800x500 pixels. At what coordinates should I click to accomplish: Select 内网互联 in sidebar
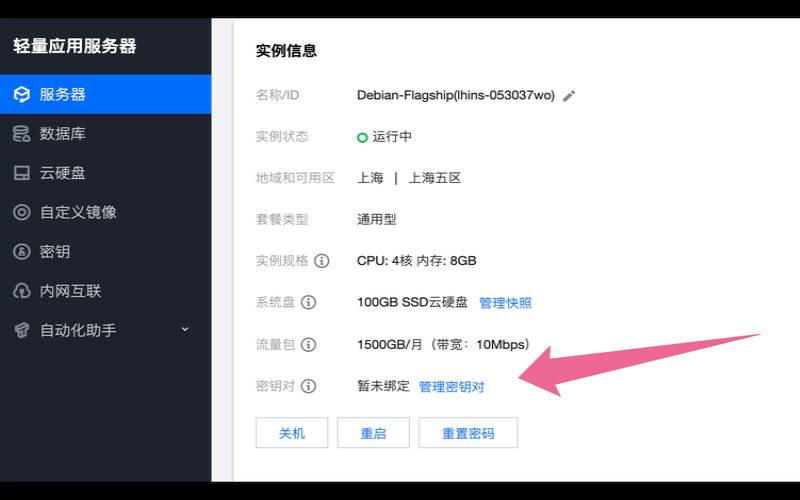106,291
